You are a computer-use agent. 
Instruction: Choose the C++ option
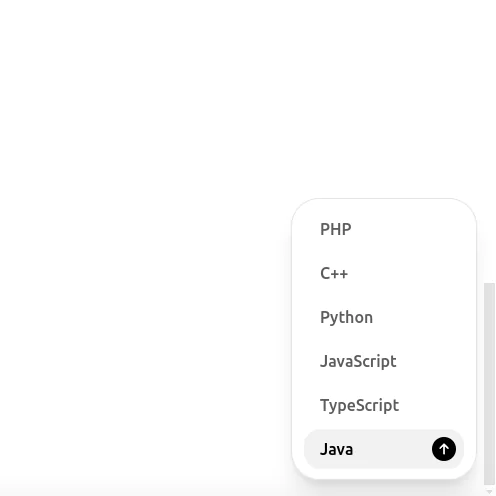click(384, 273)
